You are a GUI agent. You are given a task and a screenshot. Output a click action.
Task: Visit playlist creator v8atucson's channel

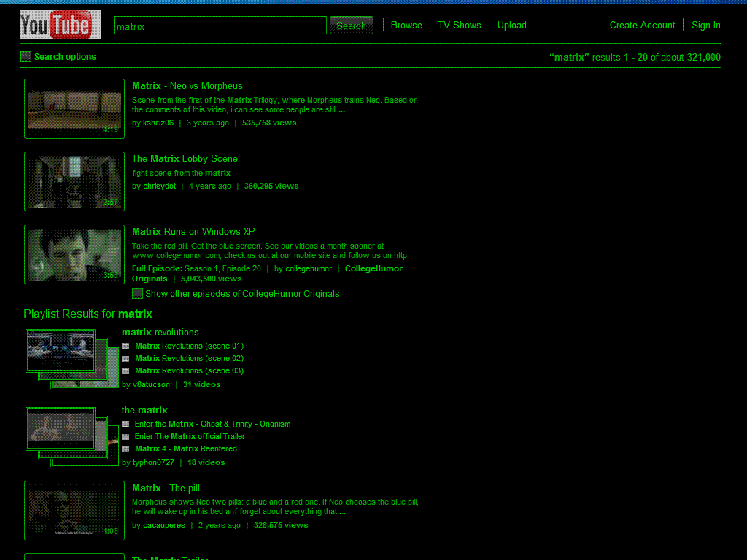[151, 385]
